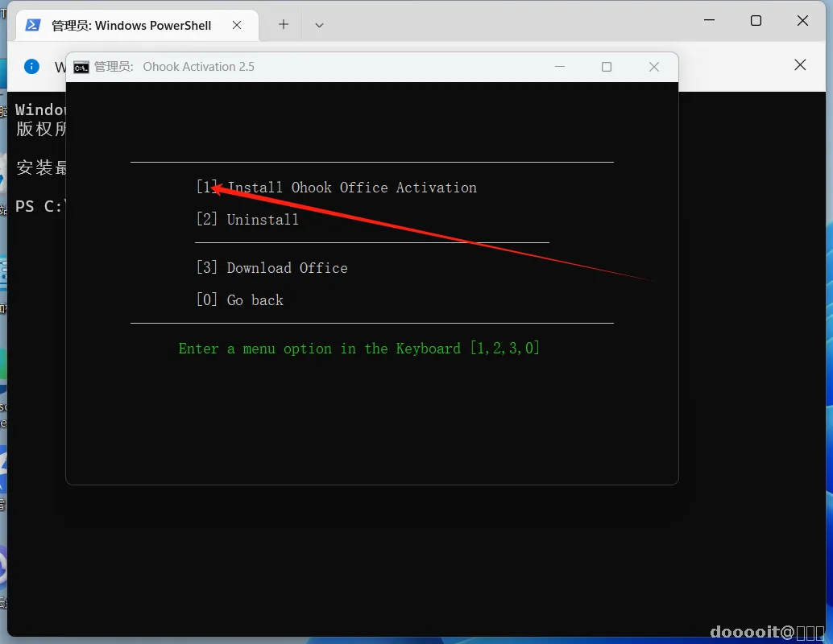Close the Windows PowerShell tab
This screenshot has width=833, height=644.
tap(237, 25)
